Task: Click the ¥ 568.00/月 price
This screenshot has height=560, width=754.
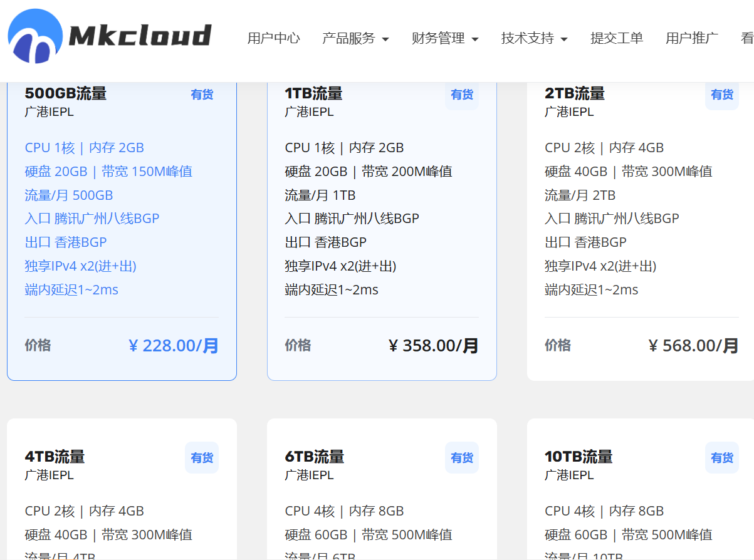Action: pyautogui.click(x=694, y=346)
